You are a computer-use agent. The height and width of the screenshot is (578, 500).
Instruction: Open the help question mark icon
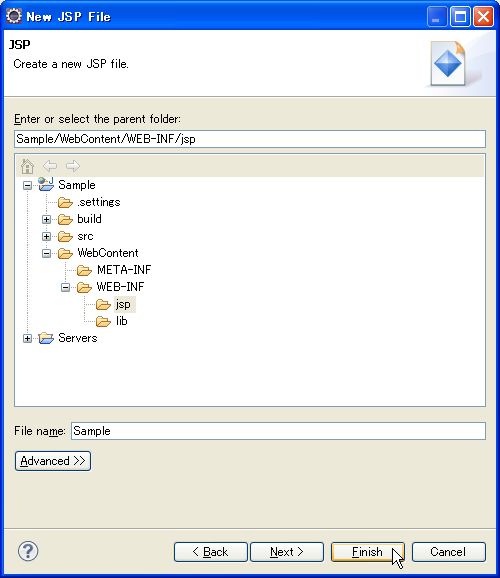coord(28,551)
